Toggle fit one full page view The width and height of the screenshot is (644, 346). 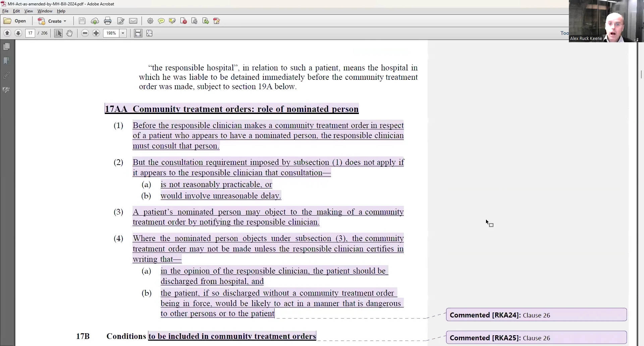[x=150, y=33]
